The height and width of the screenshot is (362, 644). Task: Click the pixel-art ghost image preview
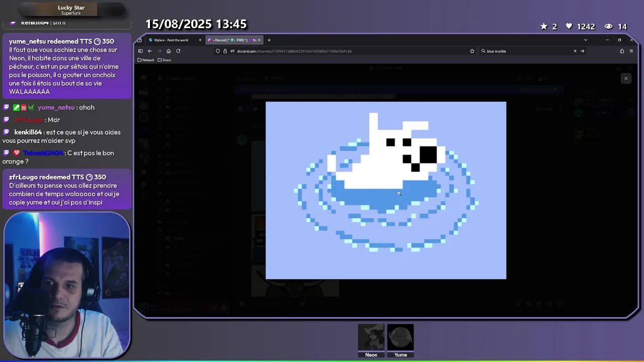[386, 190]
